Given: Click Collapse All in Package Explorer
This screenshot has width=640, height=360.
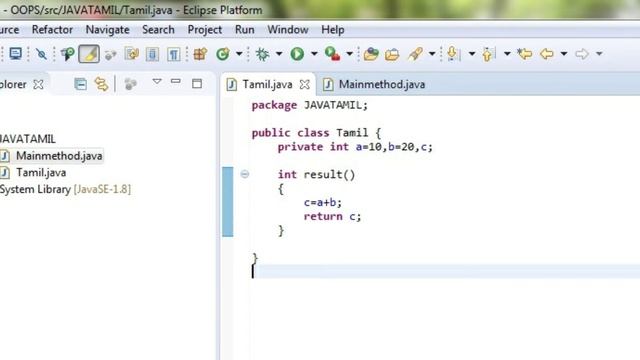Looking at the screenshot, I should (x=80, y=84).
